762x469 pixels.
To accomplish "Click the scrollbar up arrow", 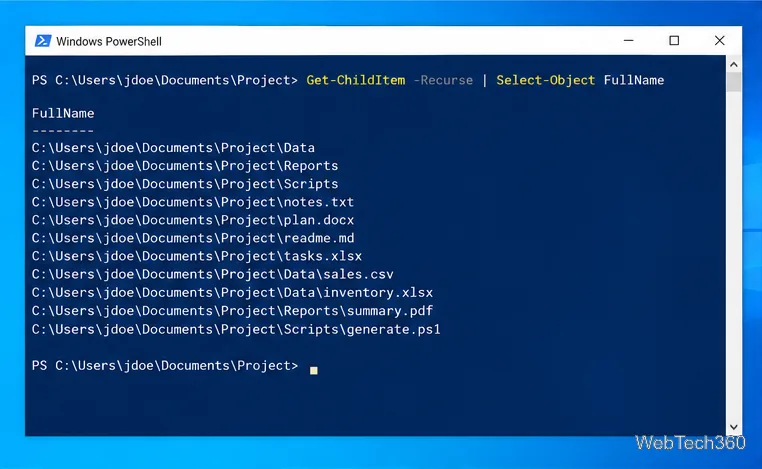I will [734, 65].
